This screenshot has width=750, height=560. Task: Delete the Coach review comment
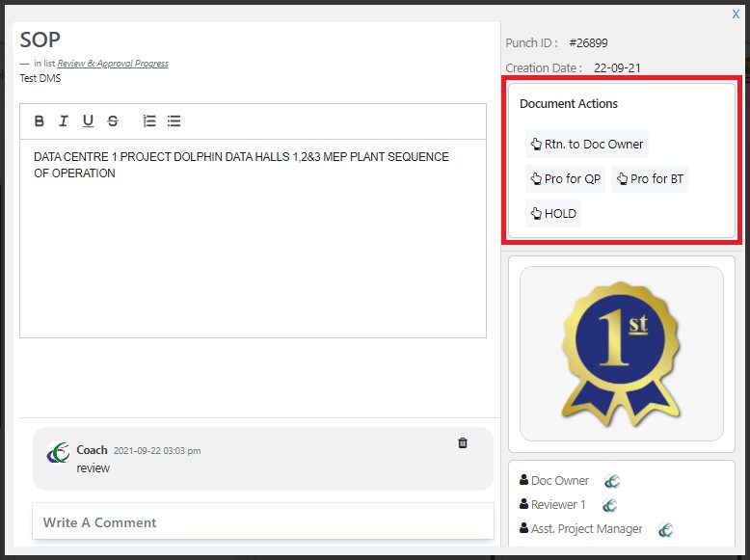[x=463, y=442]
